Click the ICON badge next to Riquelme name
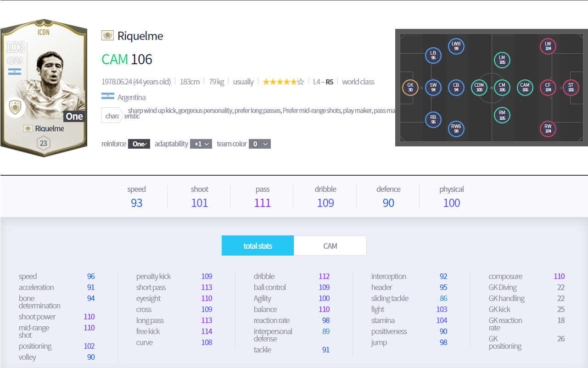588x368 pixels. pyautogui.click(x=107, y=36)
